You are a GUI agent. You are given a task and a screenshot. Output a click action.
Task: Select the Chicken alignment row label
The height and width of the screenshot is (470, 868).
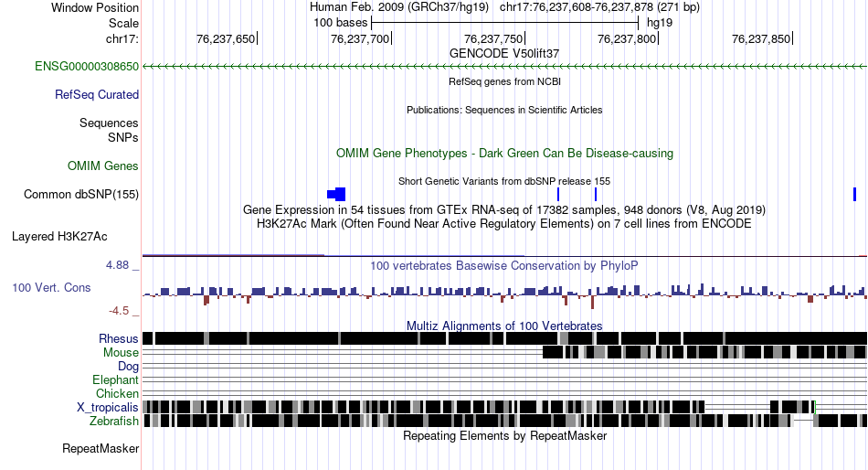pyautogui.click(x=117, y=393)
